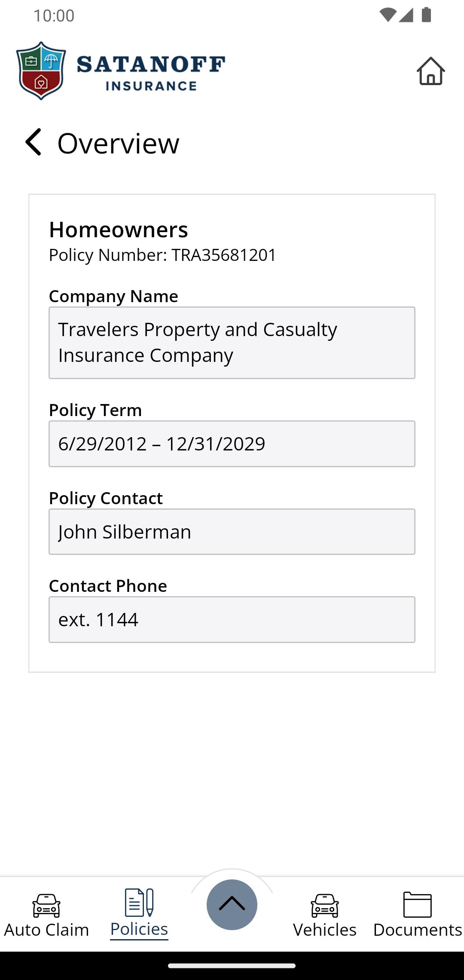Click the Company Name field
The height and width of the screenshot is (980, 464).
click(232, 343)
